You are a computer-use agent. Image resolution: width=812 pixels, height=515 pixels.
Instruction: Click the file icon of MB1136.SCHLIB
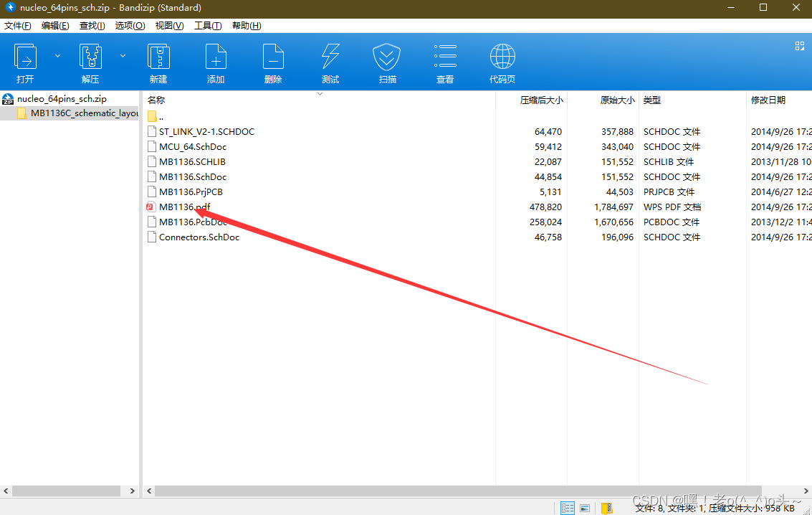[152, 161]
